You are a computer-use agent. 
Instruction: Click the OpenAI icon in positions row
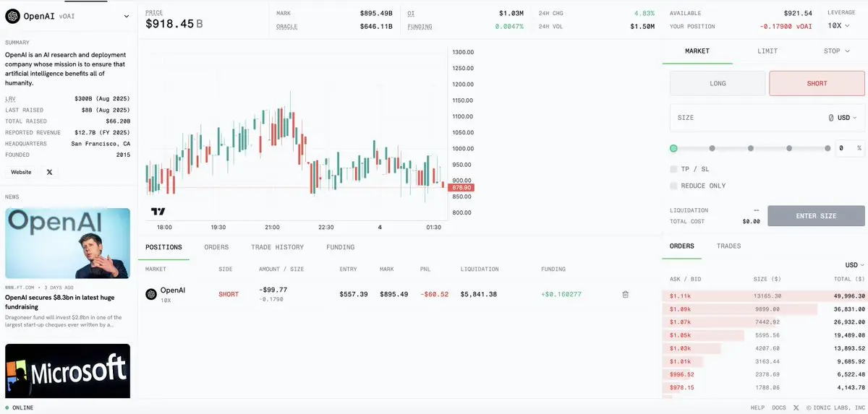coord(151,294)
